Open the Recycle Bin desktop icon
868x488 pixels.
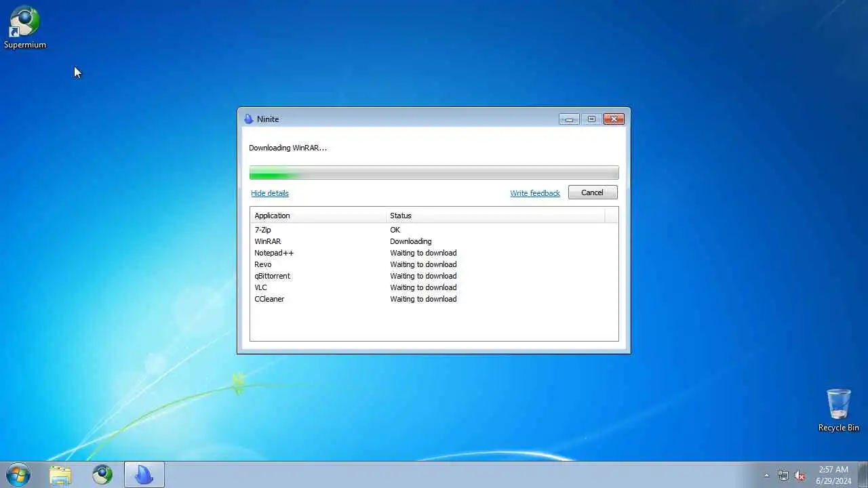click(x=838, y=410)
